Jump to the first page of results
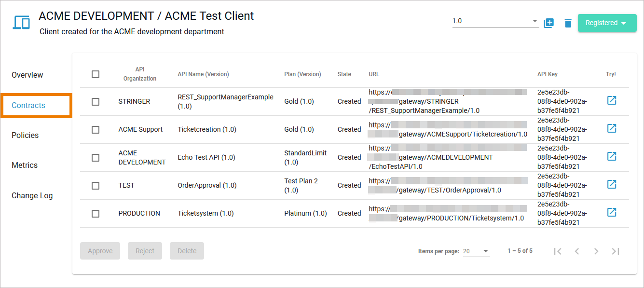This screenshot has height=288, width=644. point(558,251)
